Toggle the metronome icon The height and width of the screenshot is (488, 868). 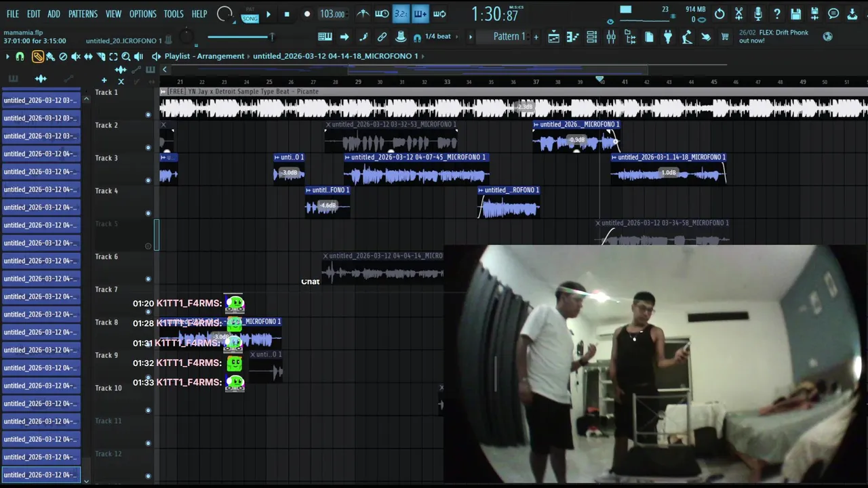[363, 14]
